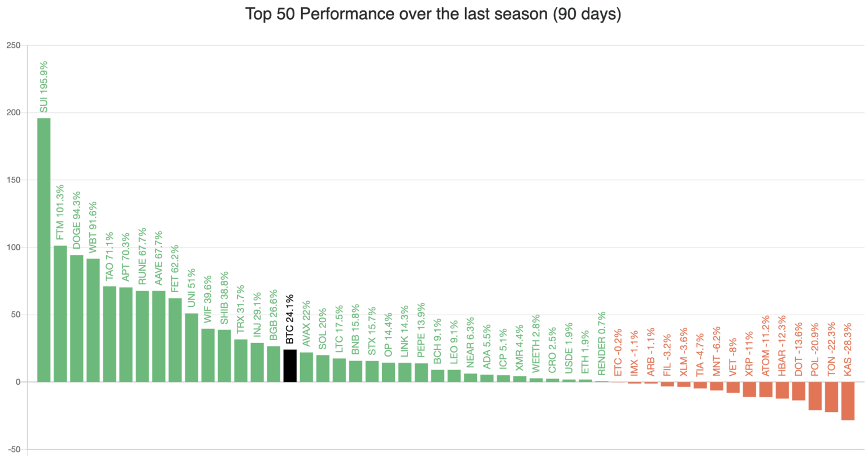Click the POL negative bar
This screenshot has width=868, height=456.
815,396
